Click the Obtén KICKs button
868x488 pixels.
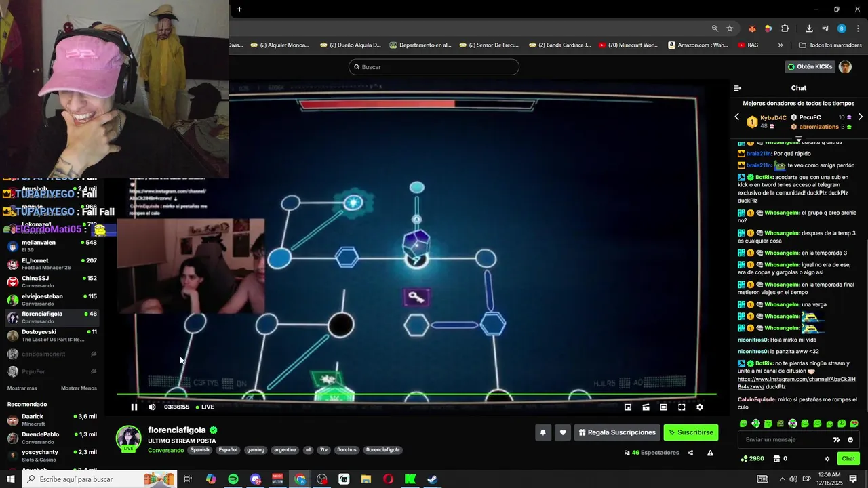[810, 66]
